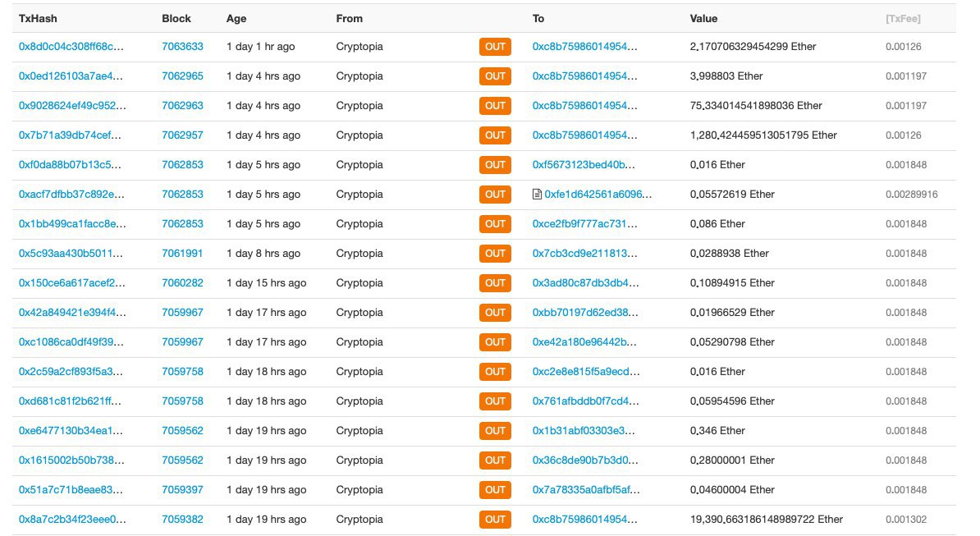Open contract address 0xfe1d642561a6096

(598, 195)
